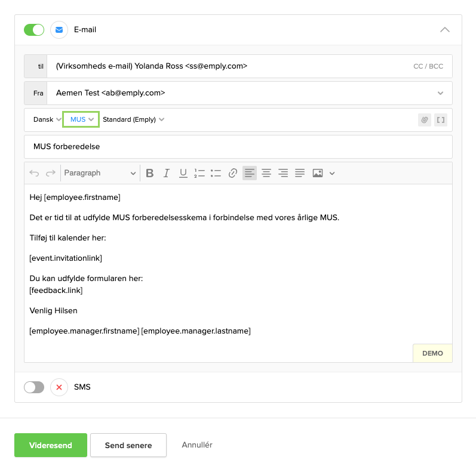Screen dimensions: 476x469
Task: Click the Tilføj til kalender her line
Action: tap(67, 238)
